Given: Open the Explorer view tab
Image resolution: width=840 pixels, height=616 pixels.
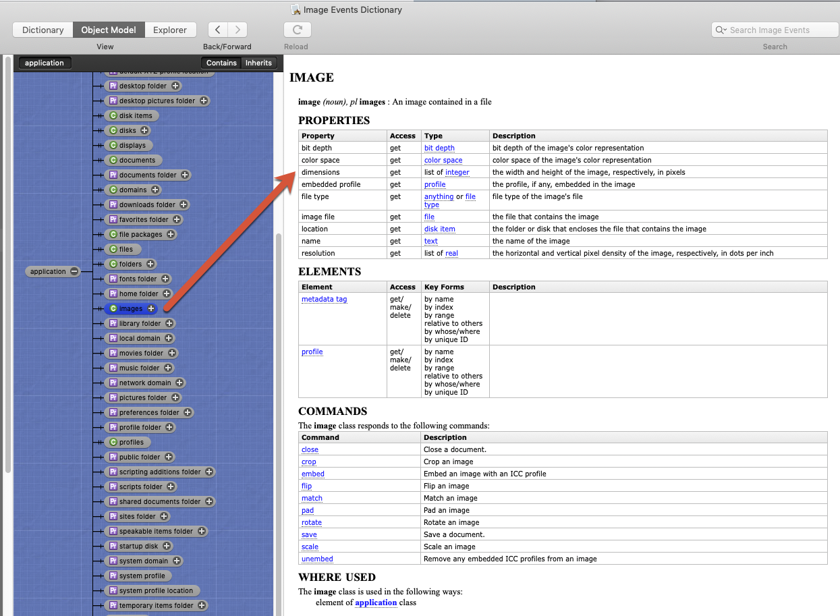Looking at the screenshot, I should point(170,30).
